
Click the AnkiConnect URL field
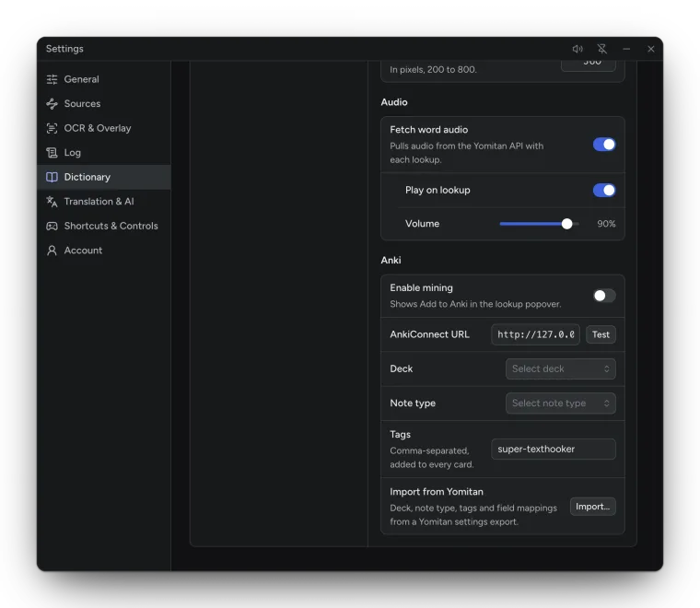(535, 334)
